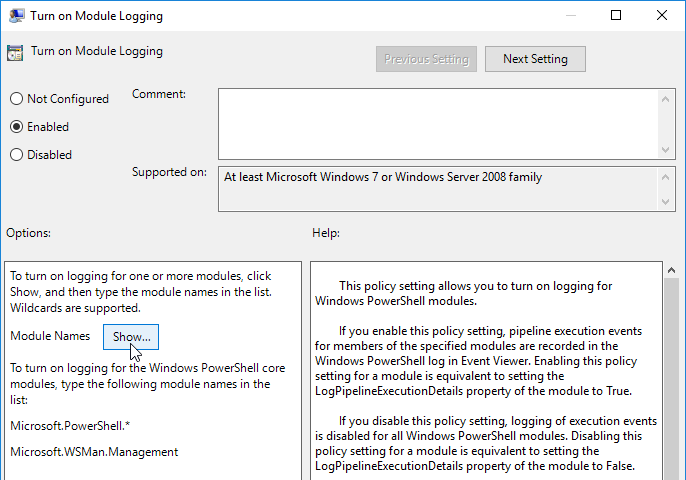Image resolution: width=686 pixels, height=480 pixels.
Task: Minimize the Turn on Module Logging window
Action: (x=570, y=16)
